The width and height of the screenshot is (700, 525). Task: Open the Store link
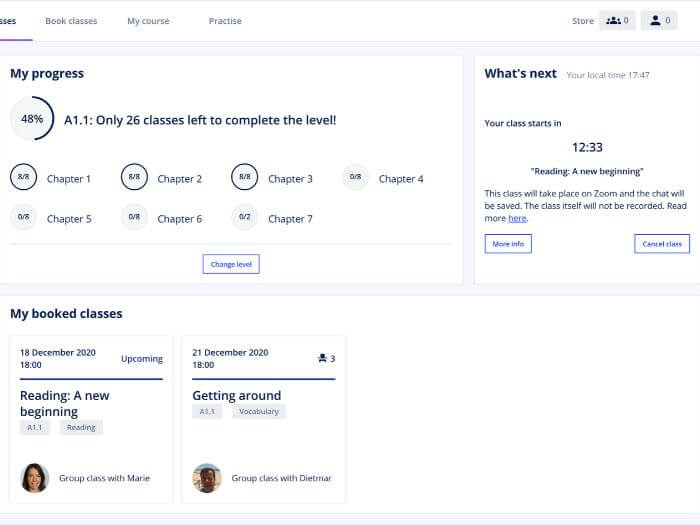coord(583,21)
